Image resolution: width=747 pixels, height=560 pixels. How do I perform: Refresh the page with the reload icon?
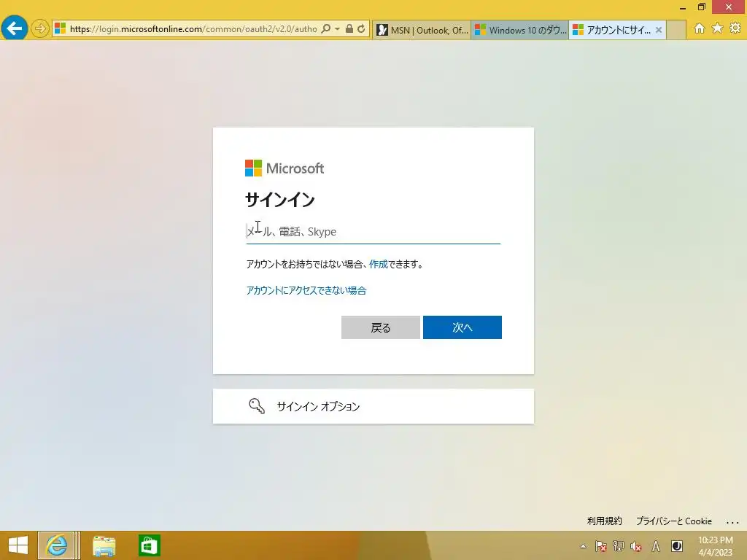click(362, 29)
